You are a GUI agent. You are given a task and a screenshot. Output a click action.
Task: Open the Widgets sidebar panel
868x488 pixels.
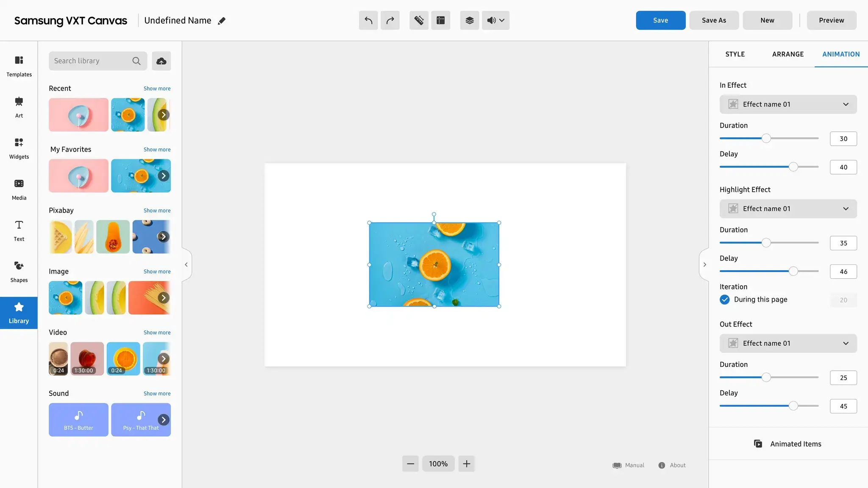(x=19, y=148)
